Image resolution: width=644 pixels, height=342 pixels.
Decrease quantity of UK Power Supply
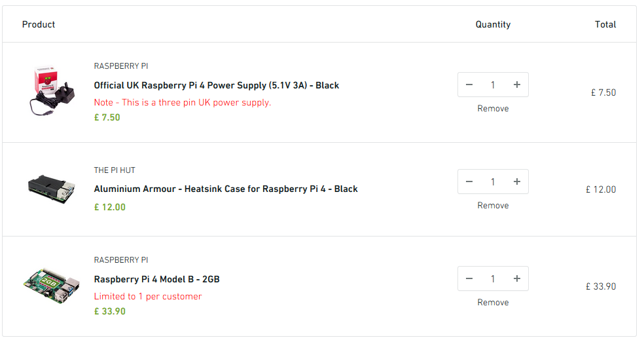point(469,85)
